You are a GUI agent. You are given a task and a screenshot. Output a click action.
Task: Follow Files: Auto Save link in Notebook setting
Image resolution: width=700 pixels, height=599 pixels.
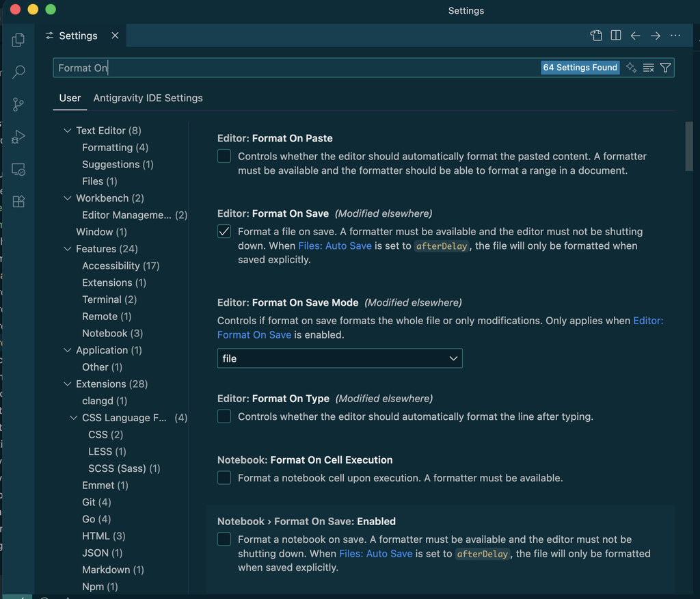(x=376, y=553)
